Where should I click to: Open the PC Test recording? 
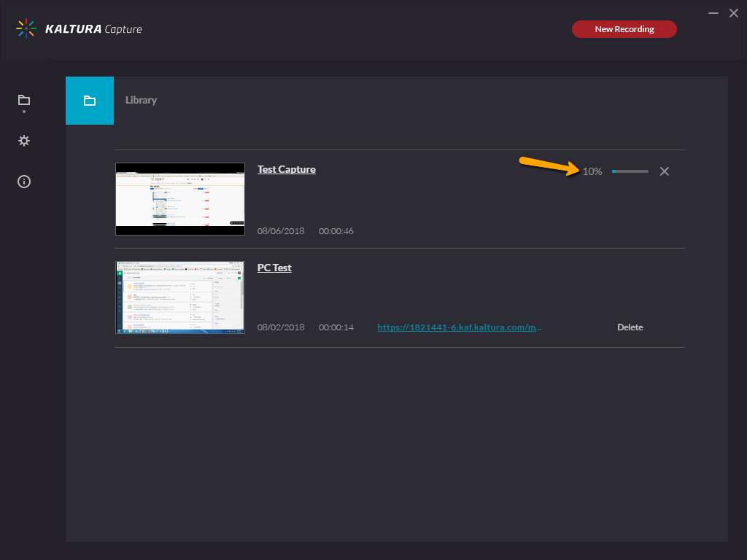click(274, 267)
